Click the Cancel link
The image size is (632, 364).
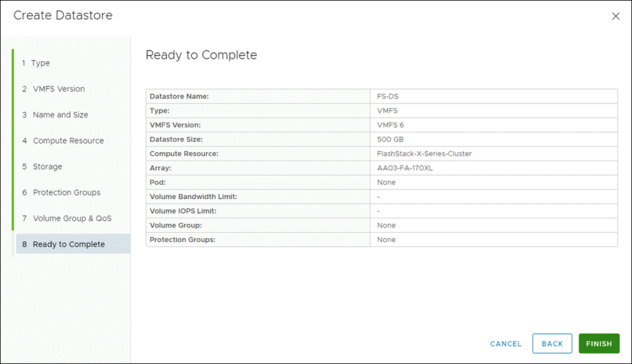505,344
